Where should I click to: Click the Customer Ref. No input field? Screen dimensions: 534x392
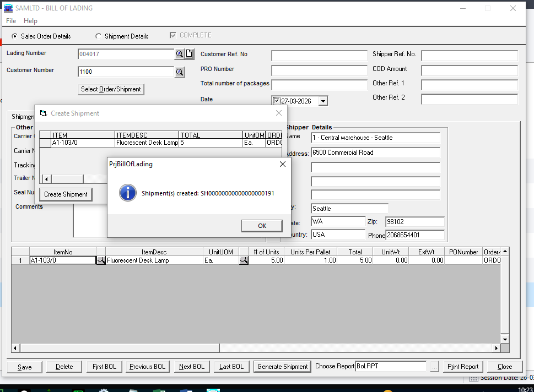(319, 56)
